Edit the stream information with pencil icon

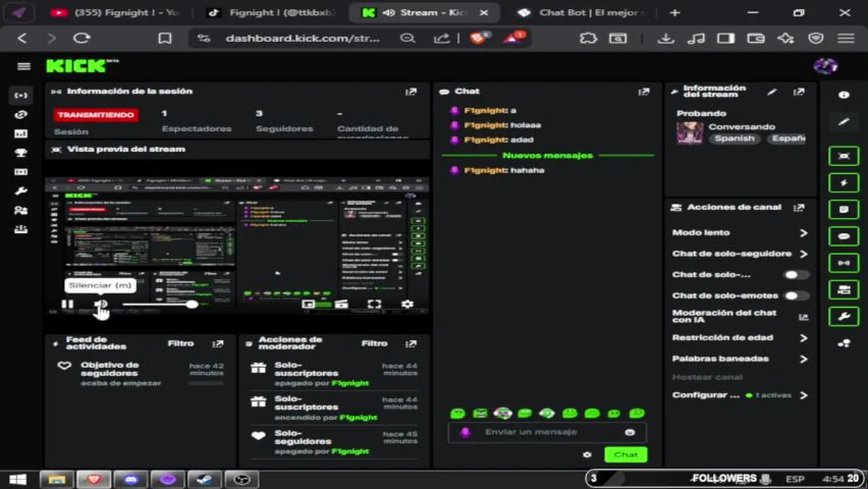[772, 92]
